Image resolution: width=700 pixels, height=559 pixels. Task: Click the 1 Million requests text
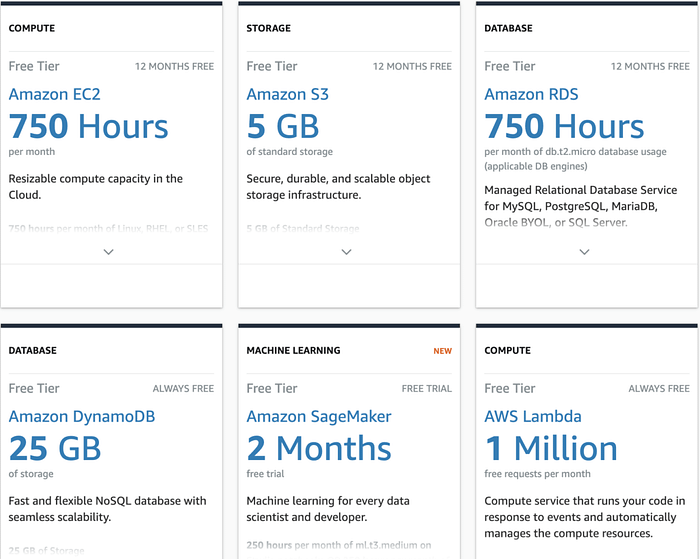click(551, 448)
